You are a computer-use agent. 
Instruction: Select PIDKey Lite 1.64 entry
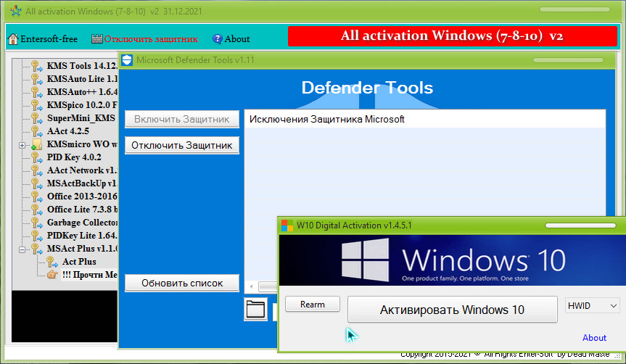[x=82, y=236]
